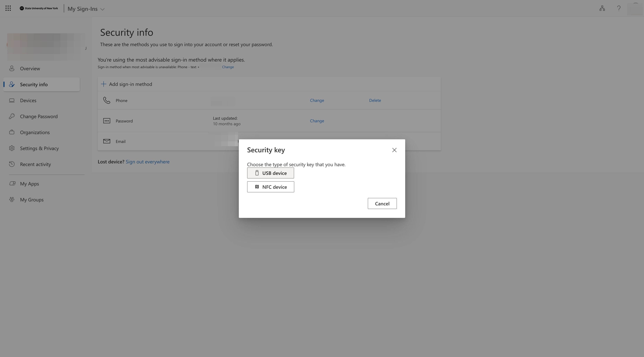Go to Devices page
The height and width of the screenshot is (357, 644).
[28, 101]
